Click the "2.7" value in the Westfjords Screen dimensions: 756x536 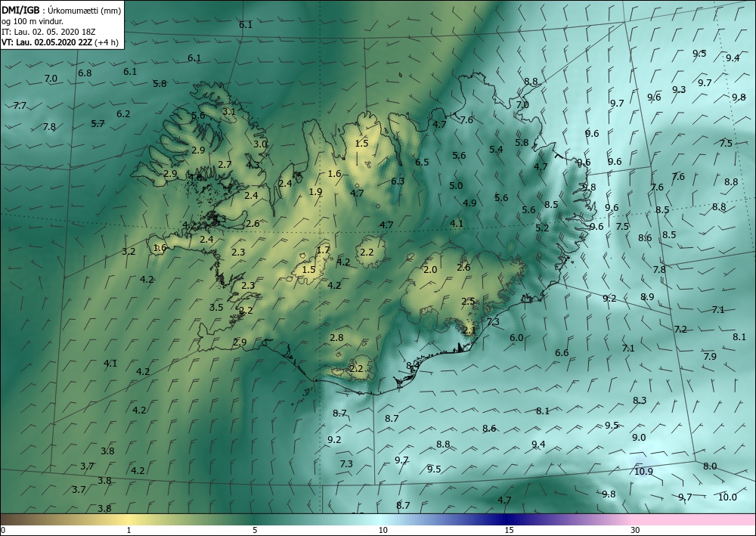click(225, 164)
